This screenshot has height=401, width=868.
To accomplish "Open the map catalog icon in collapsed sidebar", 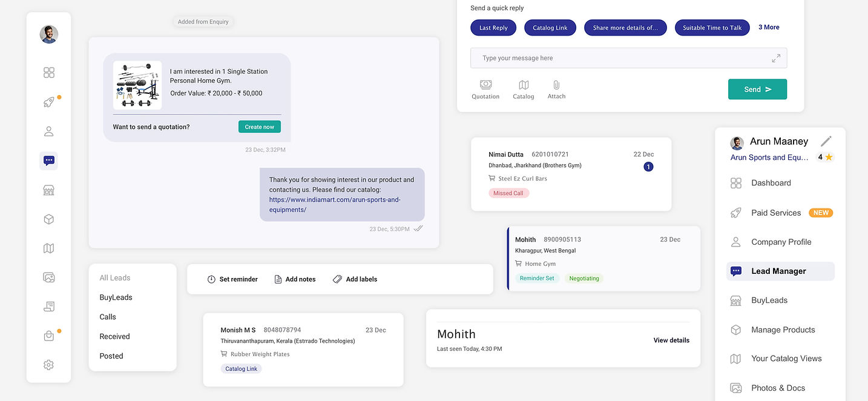I will (49, 248).
